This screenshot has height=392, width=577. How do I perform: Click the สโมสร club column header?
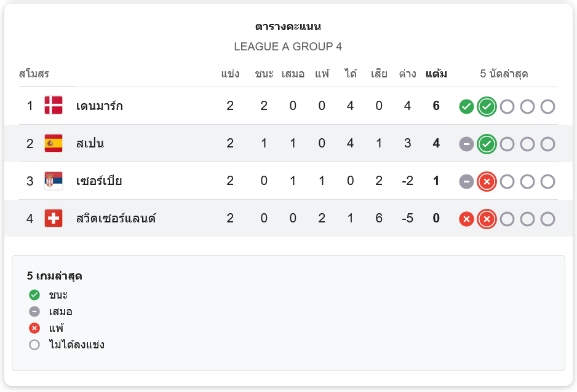pos(34,74)
